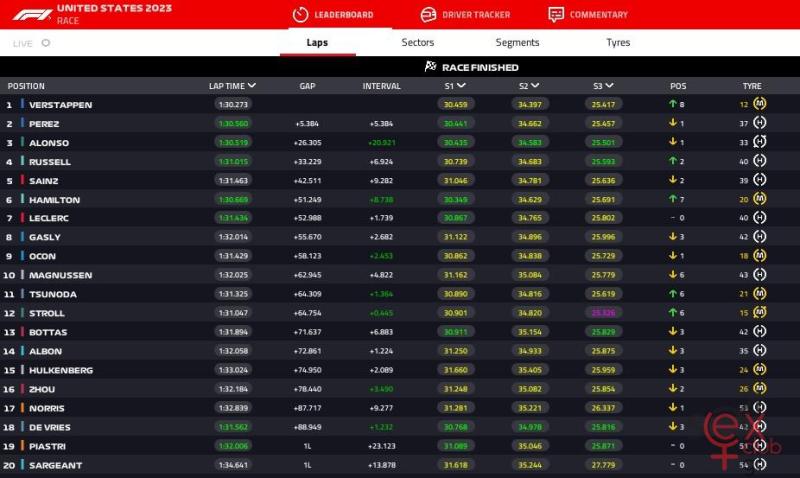This screenshot has width=800, height=478.
Task: Click De Vries's lap time
Action: [233, 427]
